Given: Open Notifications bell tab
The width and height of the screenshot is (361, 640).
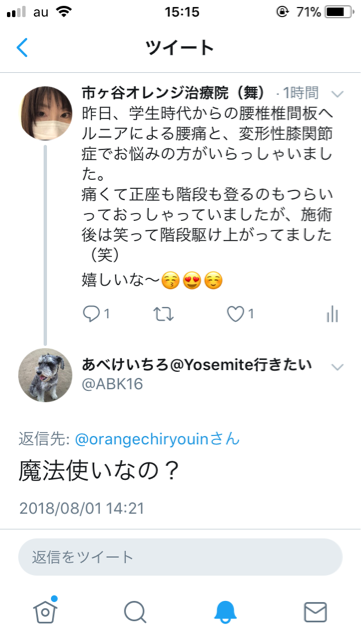Looking at the screenshot, I should click(x=225, y=612).
